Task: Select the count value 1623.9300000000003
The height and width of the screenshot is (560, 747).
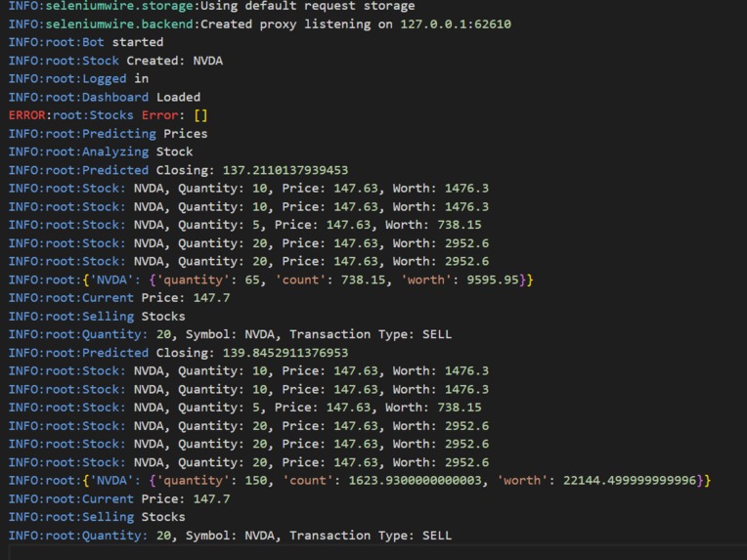Action: [x=415, y=480]
